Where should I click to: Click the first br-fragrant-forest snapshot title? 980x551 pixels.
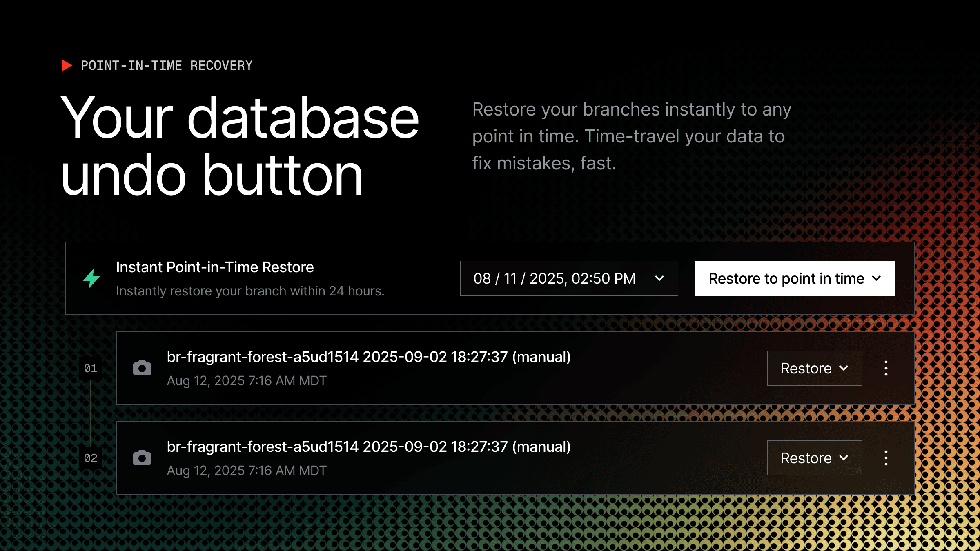tap(368, 357)
